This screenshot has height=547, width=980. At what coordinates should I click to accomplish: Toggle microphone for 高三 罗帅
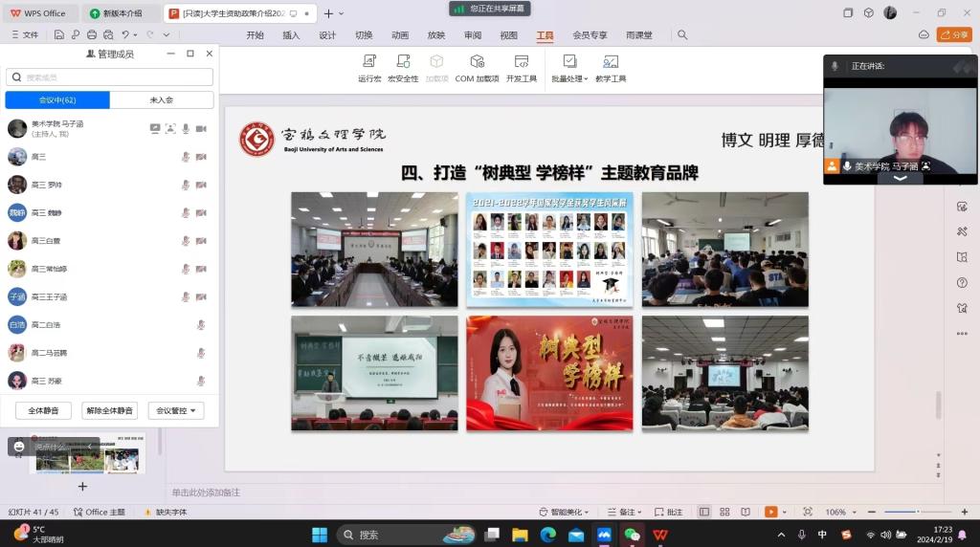pos(186,186)
